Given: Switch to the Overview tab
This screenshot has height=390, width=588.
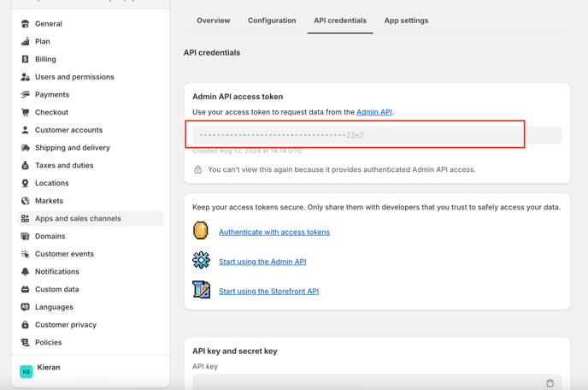Looking at the screenshot, I should [x=213, y=21].
